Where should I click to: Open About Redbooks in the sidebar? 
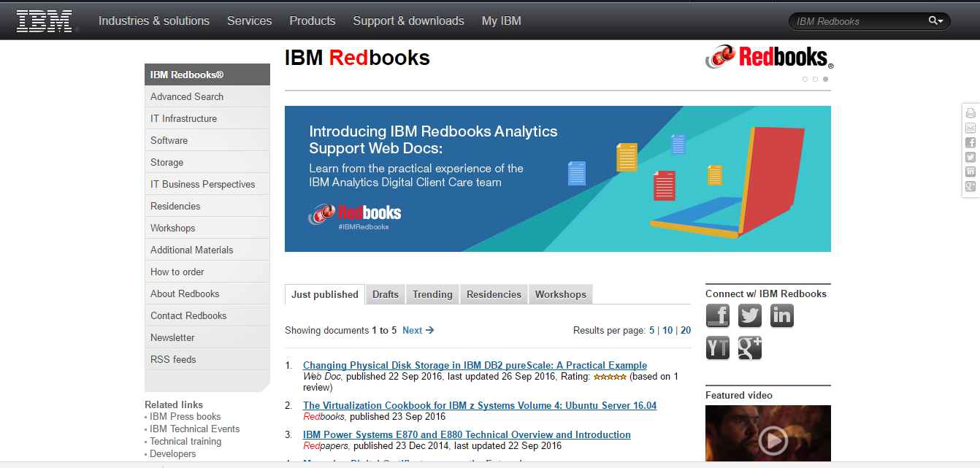[x=207, y=294]
